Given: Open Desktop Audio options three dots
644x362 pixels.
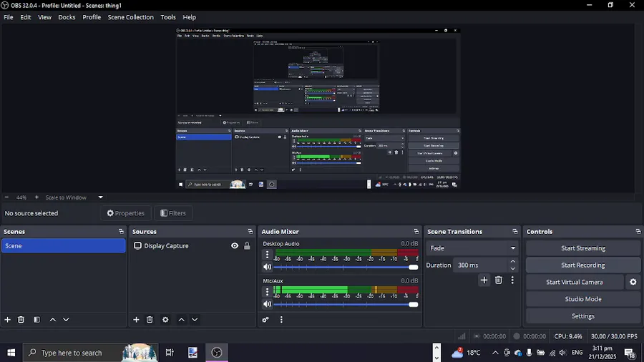Looking at the screenshot, I should pyautogui.click(x=267, y=255).
